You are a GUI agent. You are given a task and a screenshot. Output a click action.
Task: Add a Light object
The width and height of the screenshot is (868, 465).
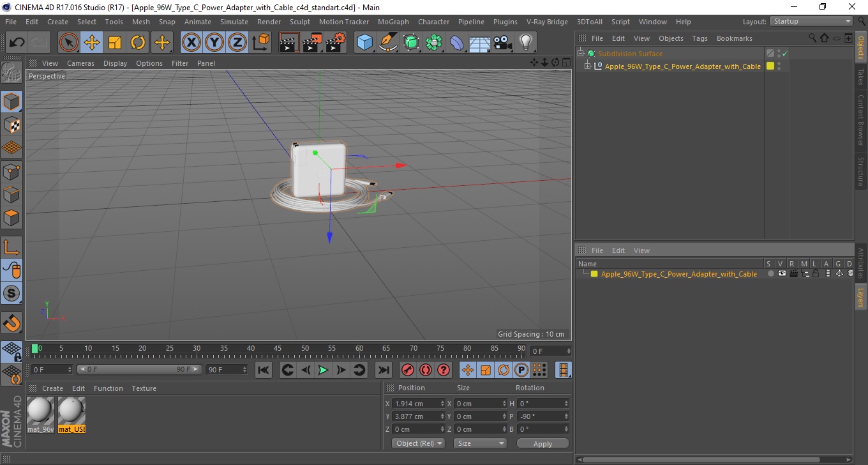coord(526,43)
